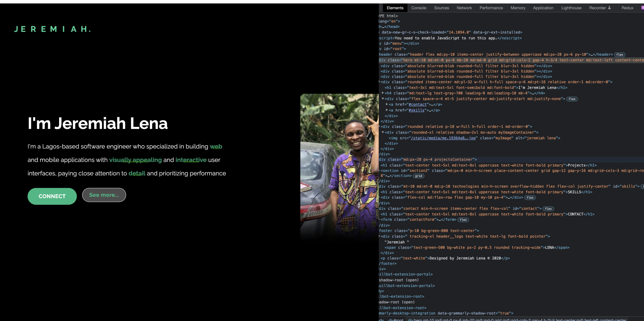This screenshot has width=644, height=321.
Task: Click the flex badge next to header element
Action: tap(620, 55)
